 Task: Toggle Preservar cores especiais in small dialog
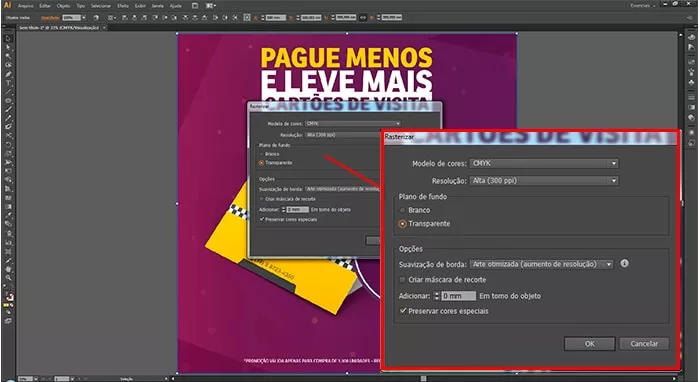point(262,220)
